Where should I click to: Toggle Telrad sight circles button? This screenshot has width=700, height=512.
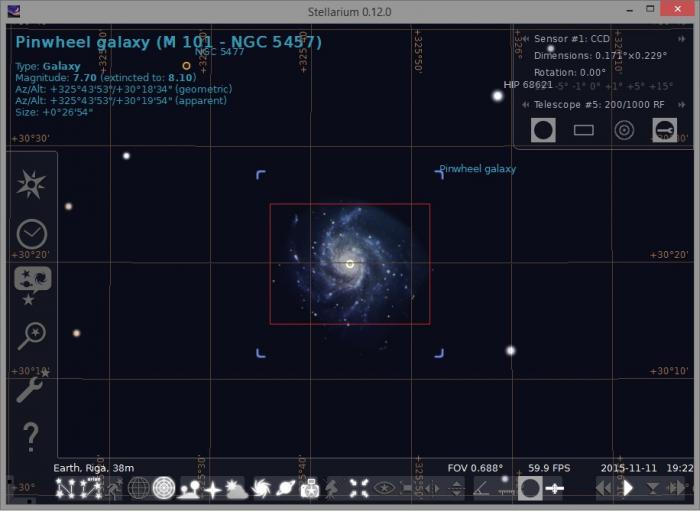[624, 130]
